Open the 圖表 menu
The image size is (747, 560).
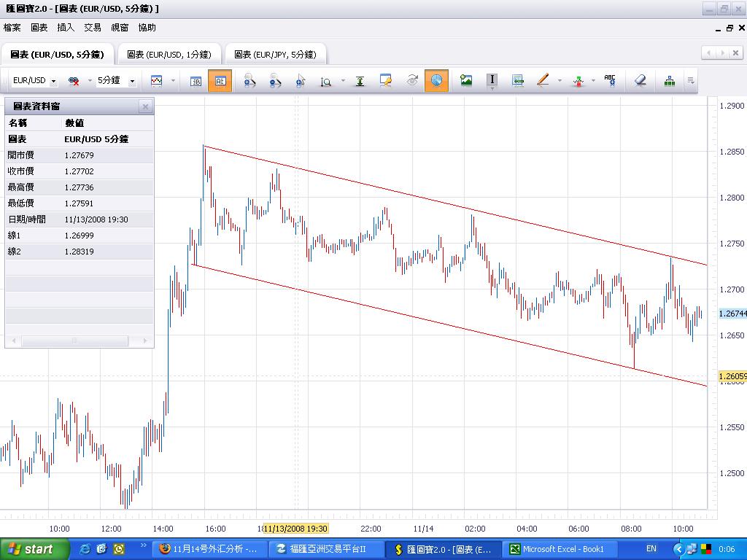39,28
